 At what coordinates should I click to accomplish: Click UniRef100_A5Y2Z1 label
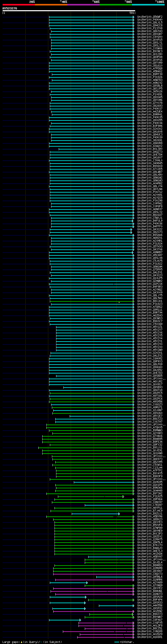(x=150, y=327)
